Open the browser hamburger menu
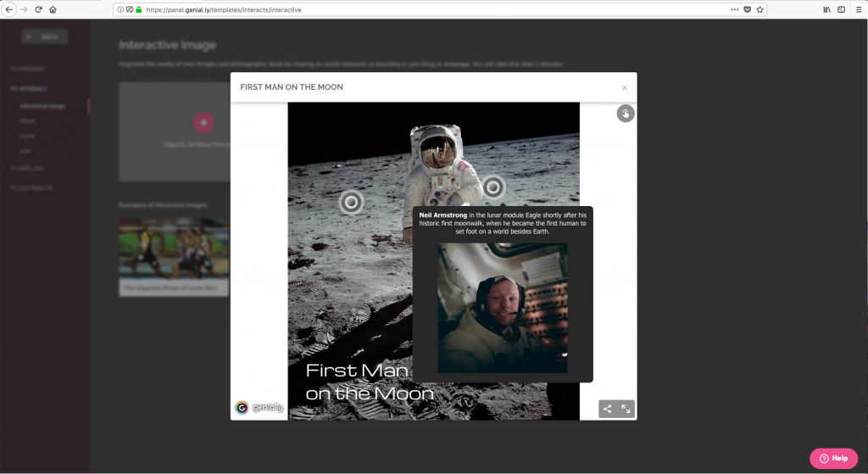This screenshot has width=868, height=474. tap(859, 9)
